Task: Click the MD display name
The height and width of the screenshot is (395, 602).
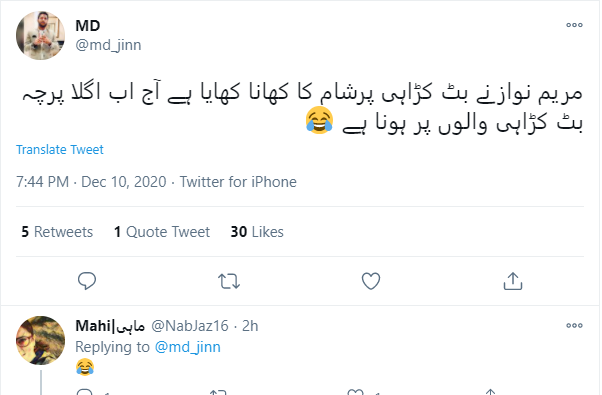Action: pyautogui.click(x=88, y=26)
